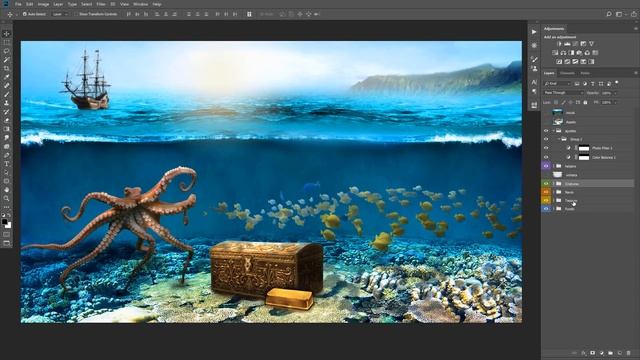Select the Brush tool
The height and width of the screenshot is (360, 640).
pos(7,95)
